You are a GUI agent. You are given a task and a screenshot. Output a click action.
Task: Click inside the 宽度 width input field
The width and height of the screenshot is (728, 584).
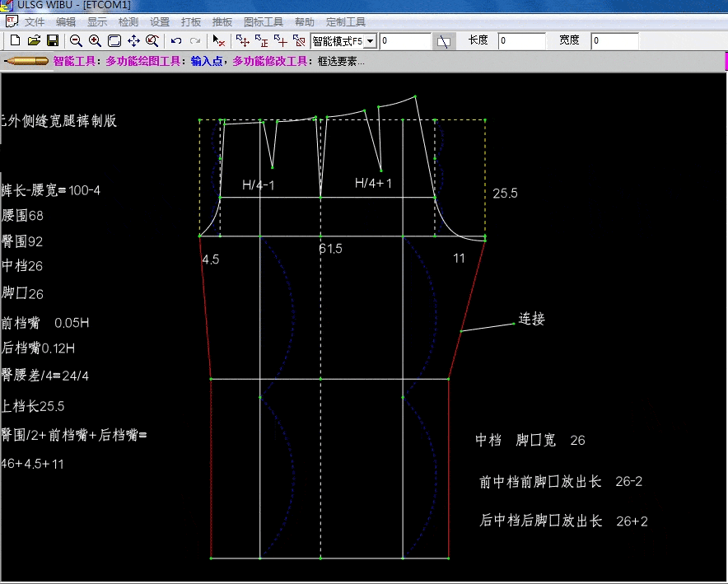(614, 40)
